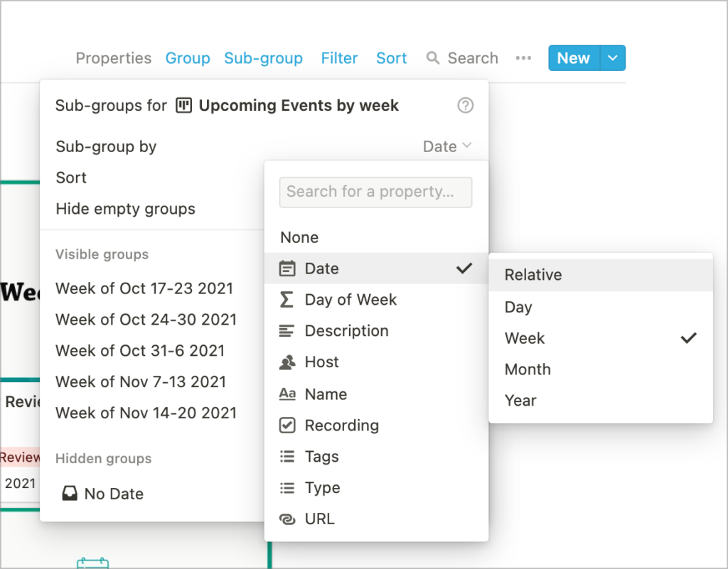Choose the Host person property
This screenshot has height=569, width=728.
point(376,362)
